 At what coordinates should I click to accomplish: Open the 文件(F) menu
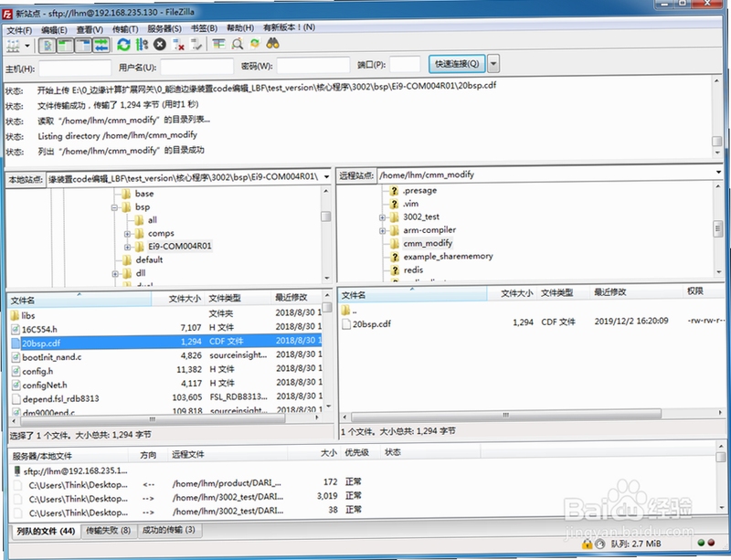pyautogui.click(x=19, y=30)
